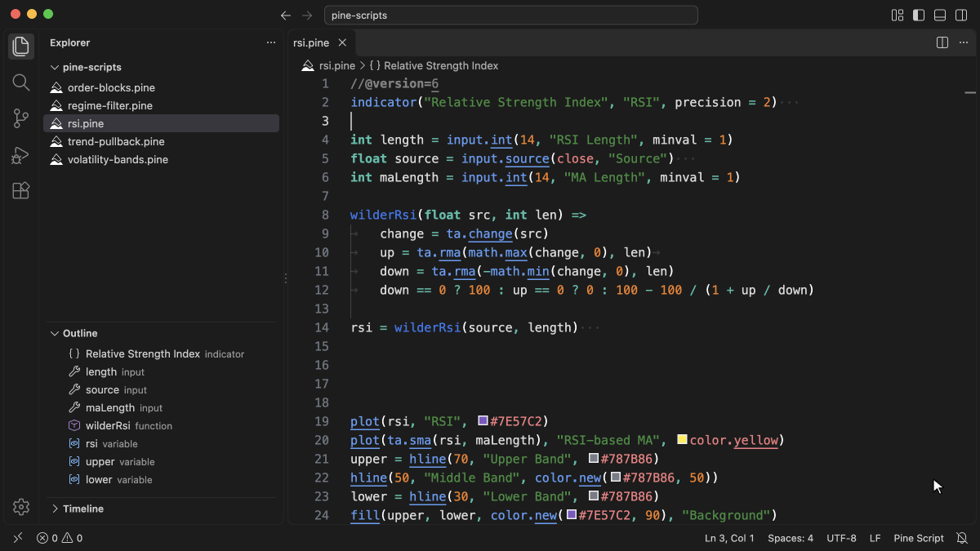980x551 pixels.
Task: Click "RSI Length" string on line 4
Action: pos(594,140)
